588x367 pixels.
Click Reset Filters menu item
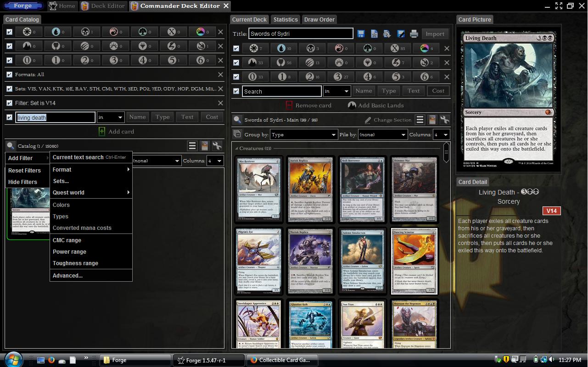tap(28, 170)
